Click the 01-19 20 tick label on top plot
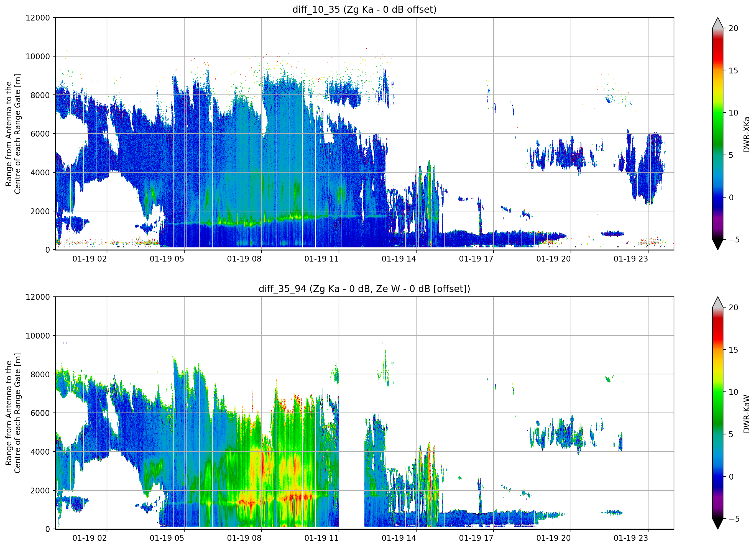The image size is (756, 548). (554, 259)
